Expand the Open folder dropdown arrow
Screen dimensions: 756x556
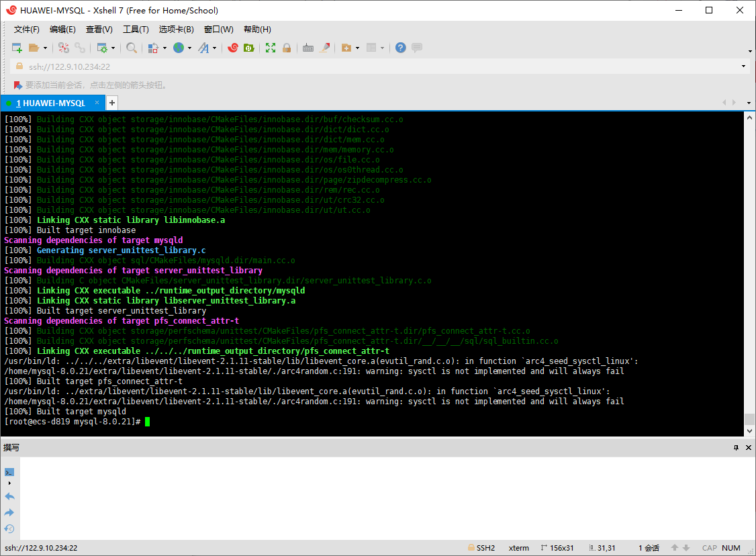pos(46,48)
